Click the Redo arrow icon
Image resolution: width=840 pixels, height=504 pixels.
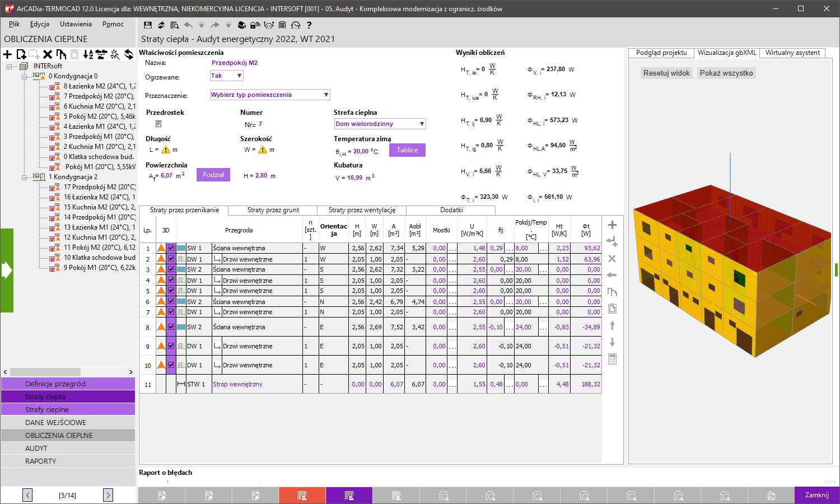[214, 25]
